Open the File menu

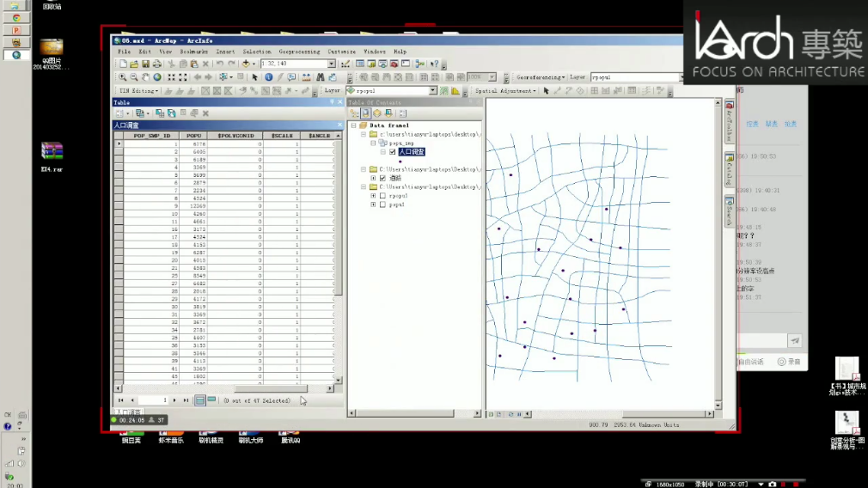click(125, 52)
